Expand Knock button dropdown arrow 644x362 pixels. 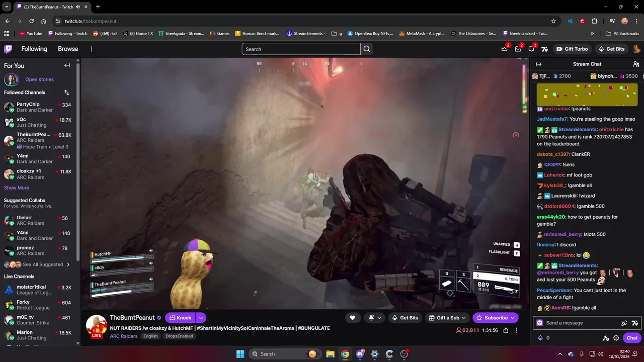(x=201, y=318)
